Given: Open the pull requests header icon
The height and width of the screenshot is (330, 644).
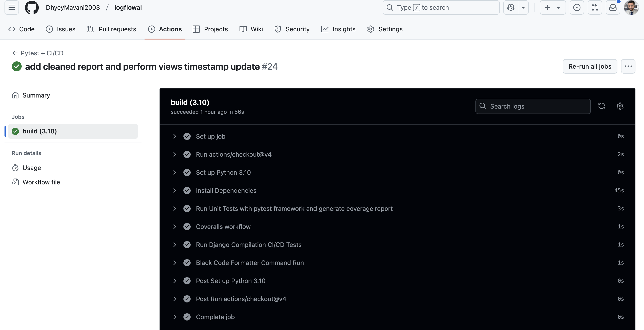Looking at the screenshot, I should [x=594, y=7].
